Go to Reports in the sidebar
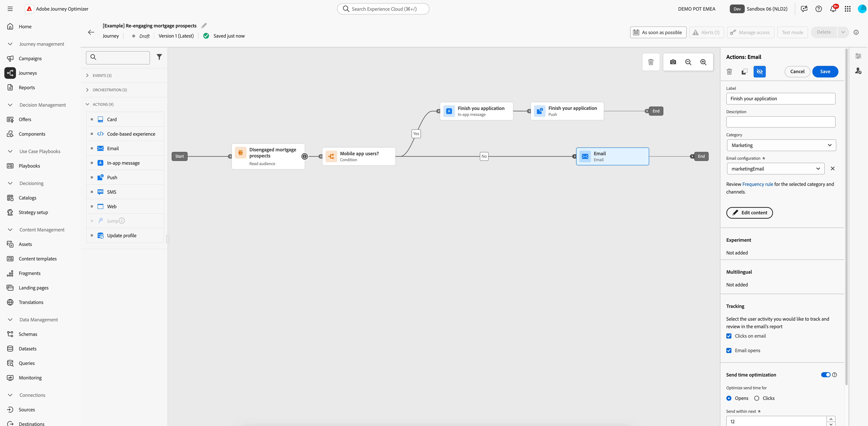The image size is (868, 426). [x=27, y=88]
